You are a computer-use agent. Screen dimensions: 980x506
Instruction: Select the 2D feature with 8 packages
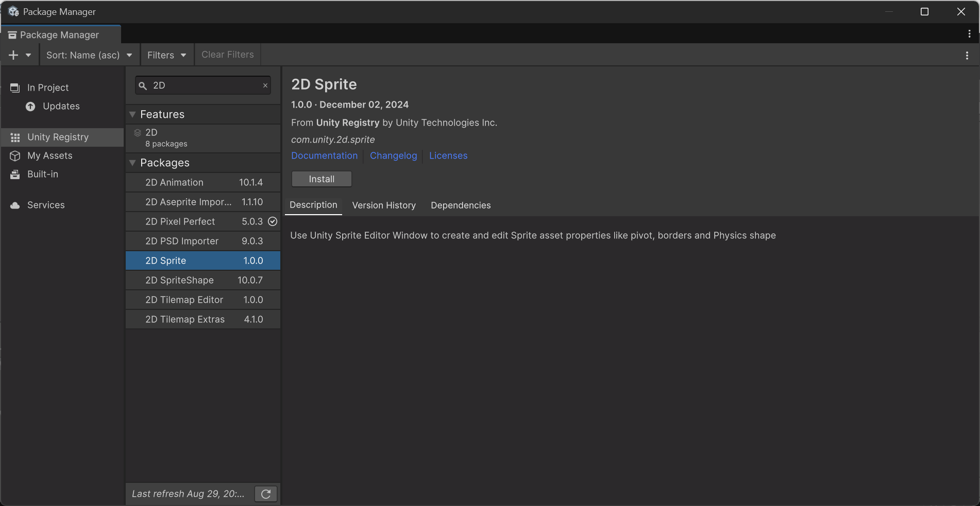pyautogui.click(x=203, y=138)
